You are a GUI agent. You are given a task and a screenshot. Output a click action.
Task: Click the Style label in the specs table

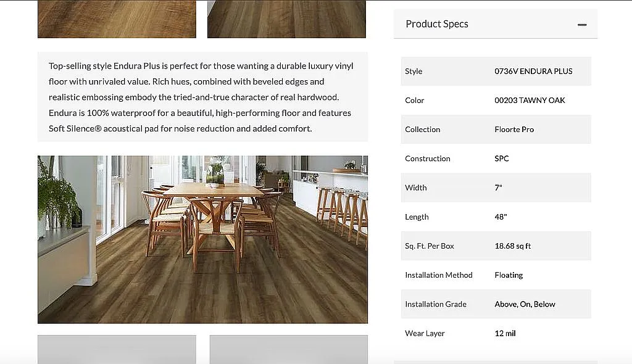tap(414, 72)
